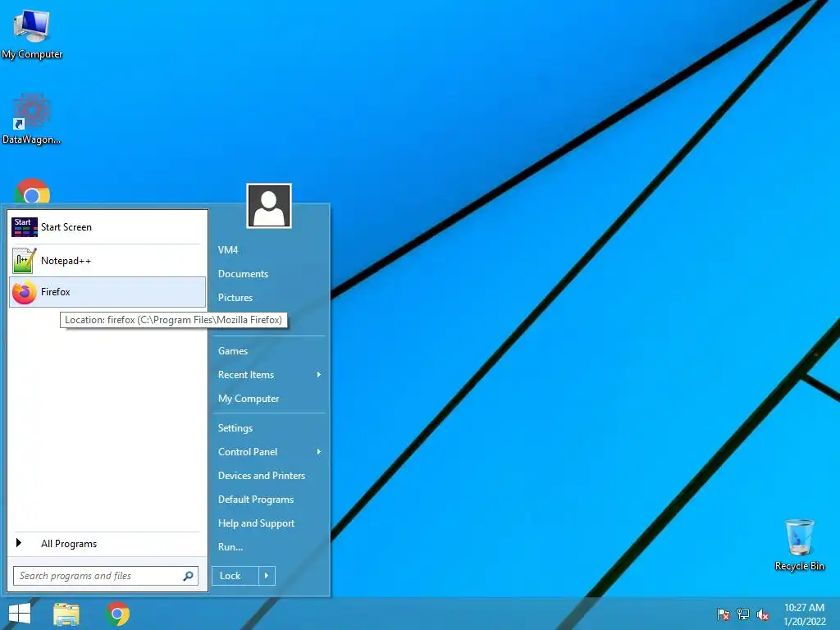Open the DataWagon desktop shortcut
Viewport: 840px width, 630px height.
coord(32,119)
